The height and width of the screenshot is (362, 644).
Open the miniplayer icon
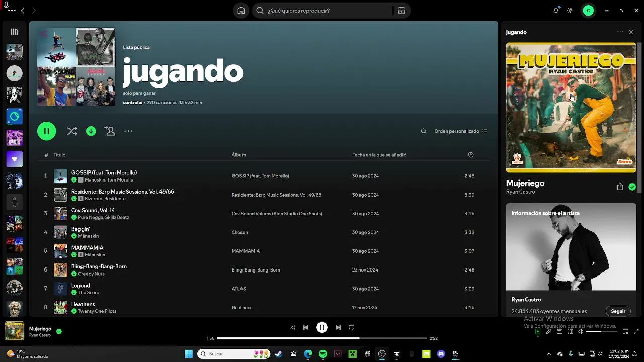tap(625, 332)
